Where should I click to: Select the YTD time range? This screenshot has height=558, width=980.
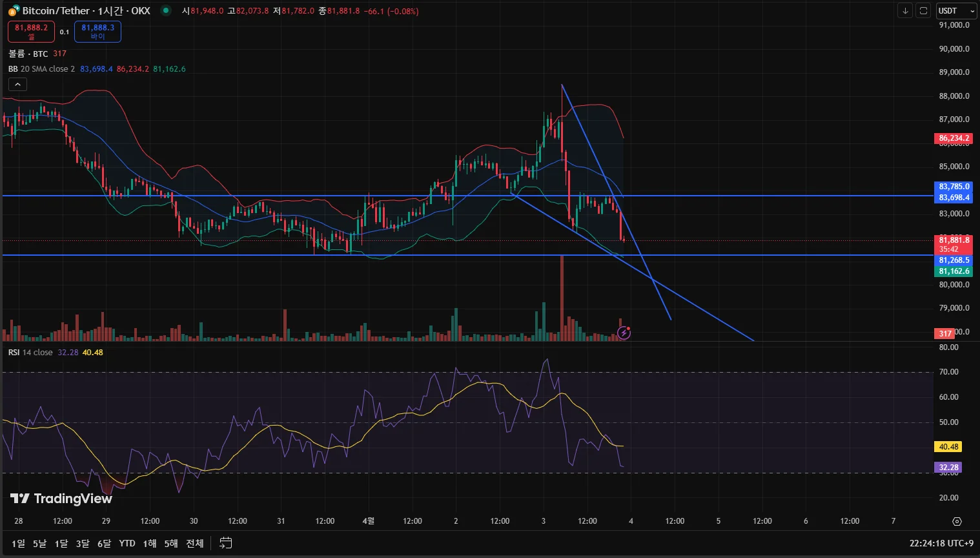[x=127, y=544]
